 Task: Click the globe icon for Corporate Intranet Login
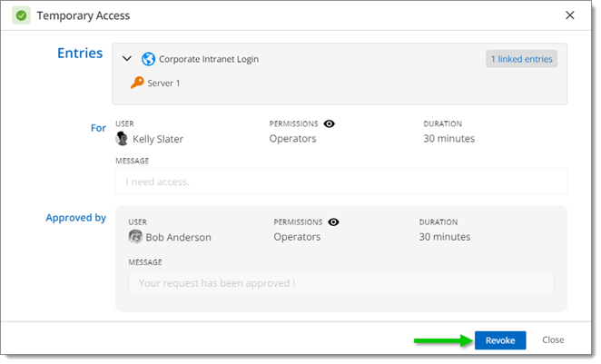point(148,59)
